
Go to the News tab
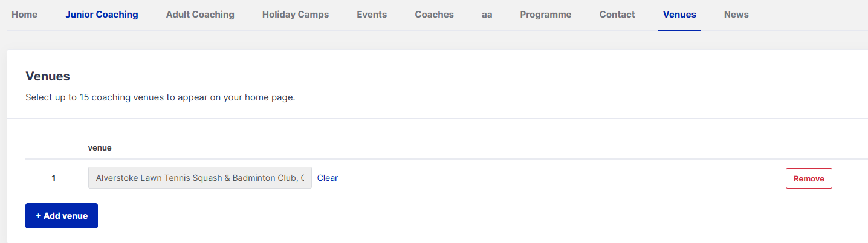pyautogui.click(x=736, y=15)
